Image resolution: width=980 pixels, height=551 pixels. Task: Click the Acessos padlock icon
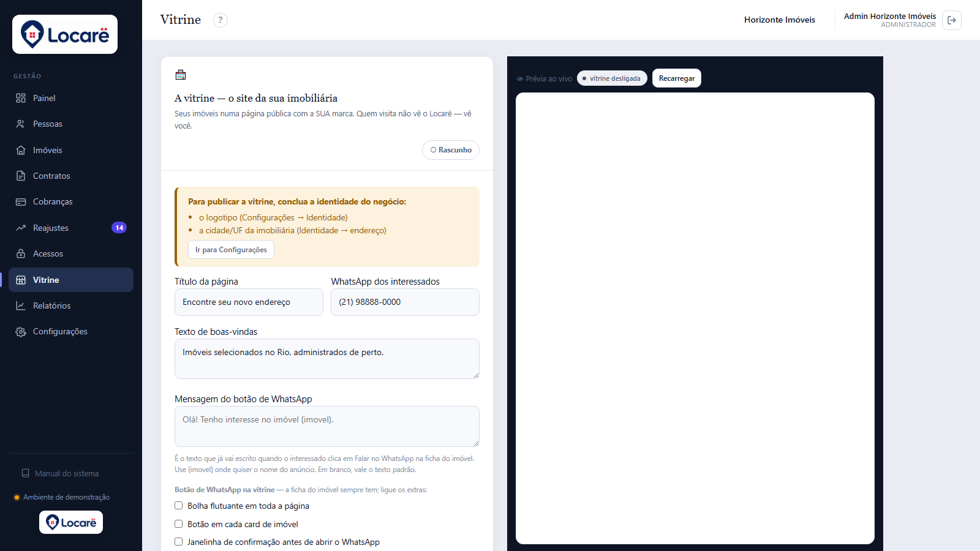click(x=21, y=253)
